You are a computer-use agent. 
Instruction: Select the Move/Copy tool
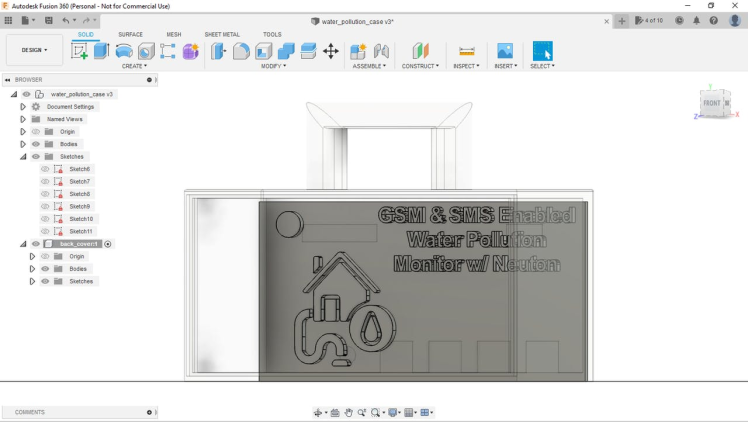click(x=331, y=51)
